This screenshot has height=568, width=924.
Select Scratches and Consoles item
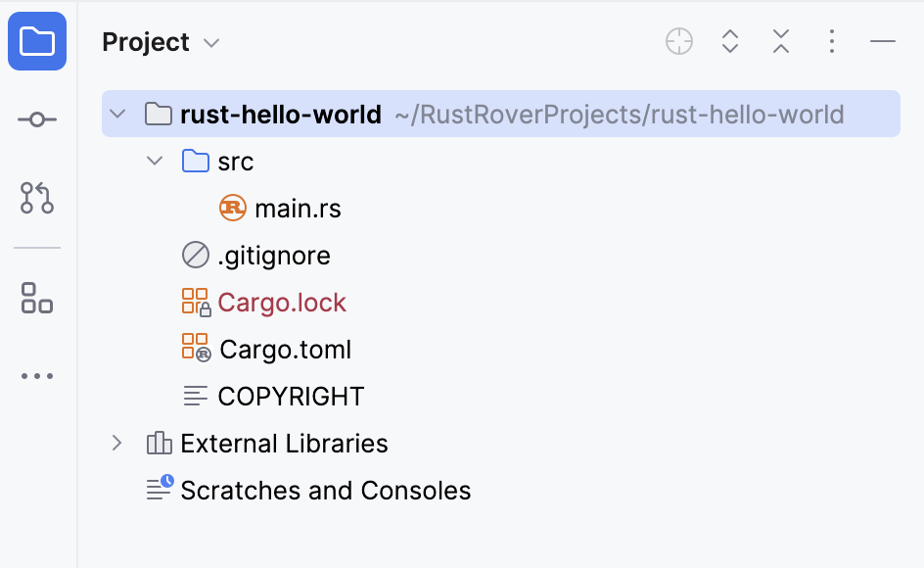[x=308, y=490]
